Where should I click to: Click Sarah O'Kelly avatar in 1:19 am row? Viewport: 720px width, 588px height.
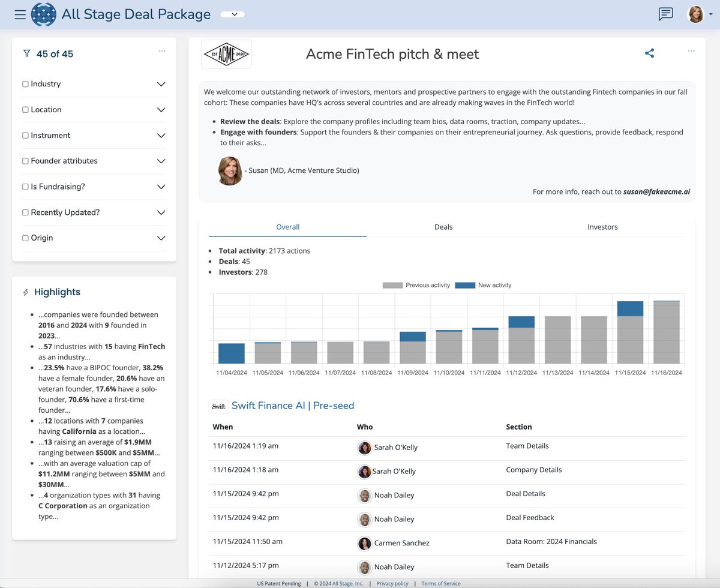coord(364,448)
